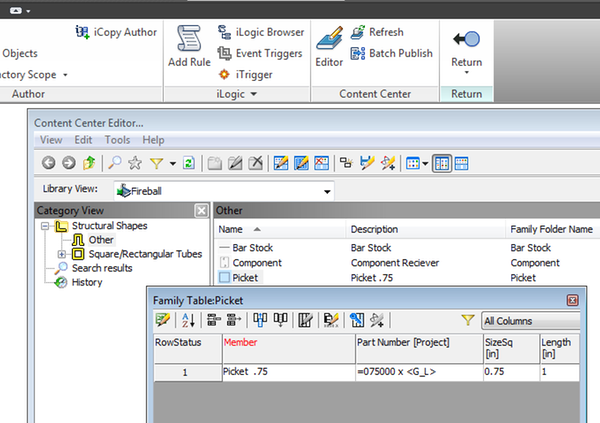Click the create category folder icon

215,163
